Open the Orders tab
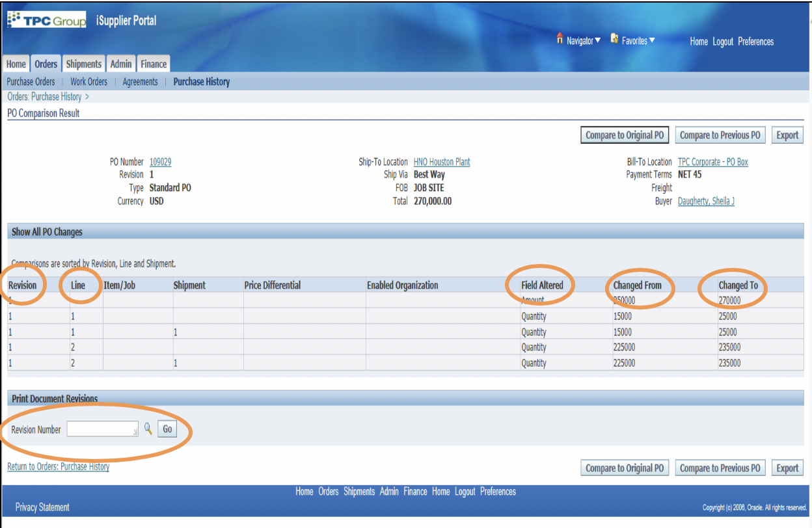812x528 pixels. point(46,64)
